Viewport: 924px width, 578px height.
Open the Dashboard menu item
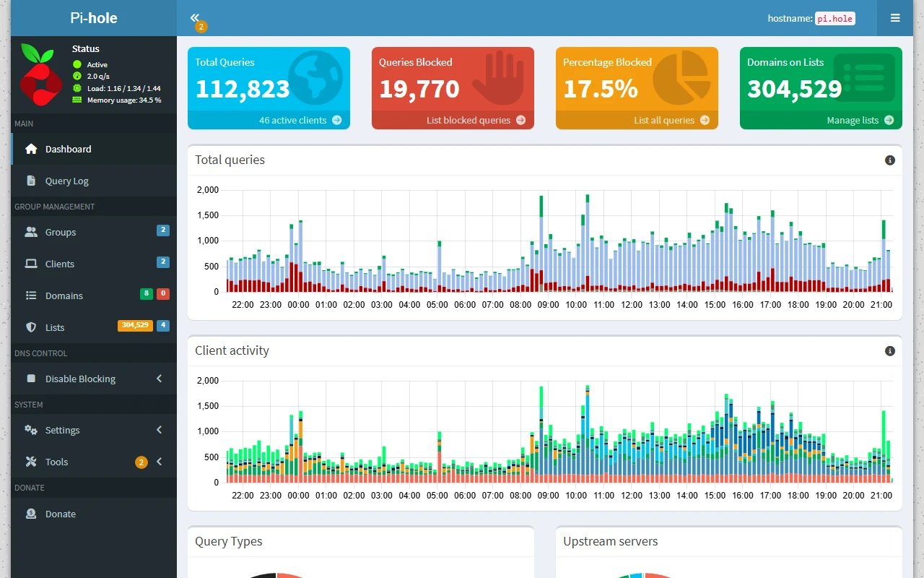[x=94, y=149]
